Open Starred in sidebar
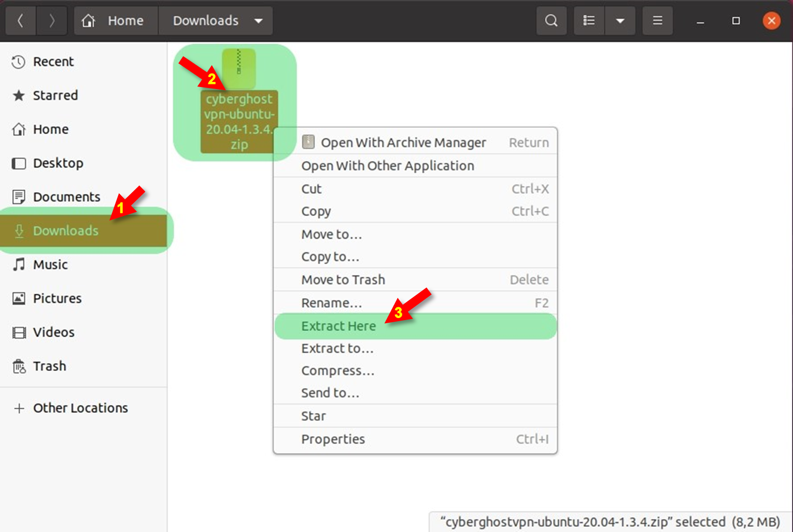Image resolution: width=793 pixels, height=532 pixels. (x=83, y=95)
